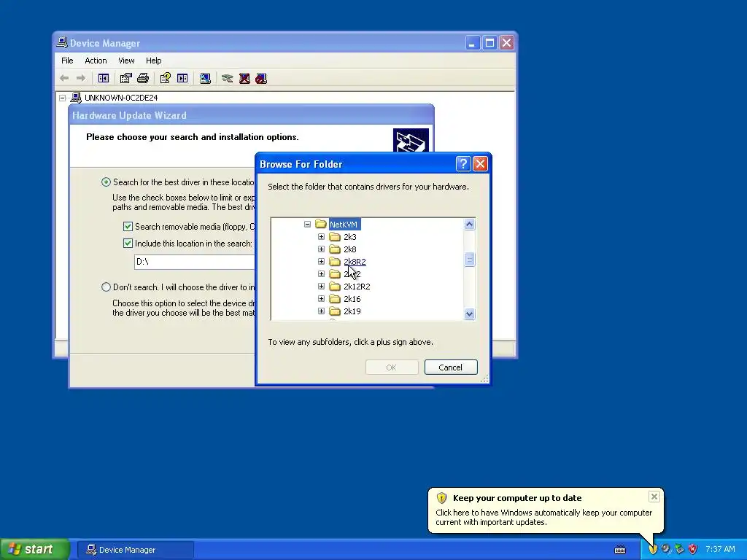Collapse the NetKVM folder node

coord(307,225)
